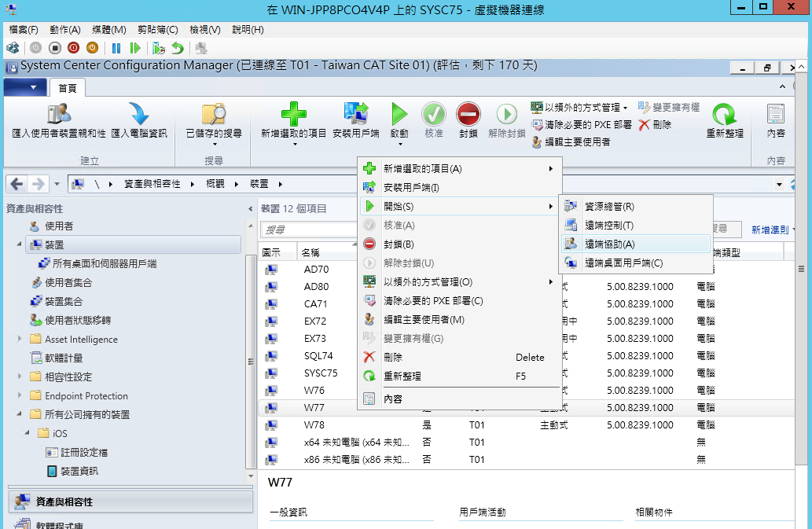
Task: Click the forward navigation arrow
Action: pos(38,184)
